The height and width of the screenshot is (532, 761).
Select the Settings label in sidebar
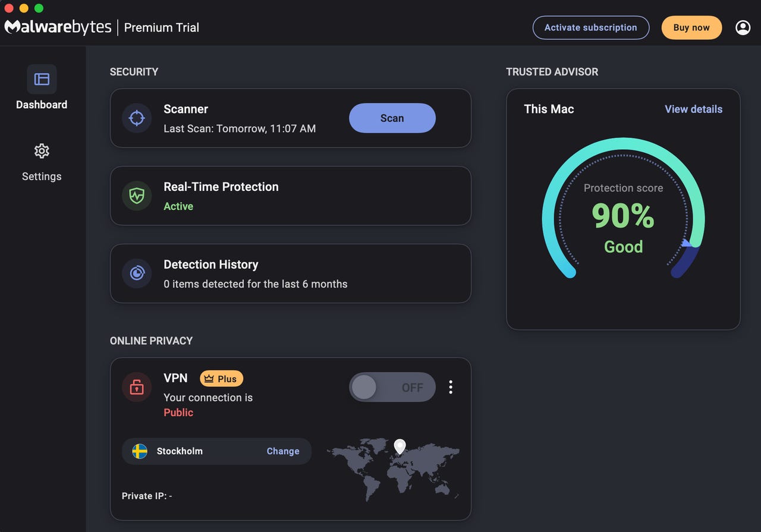point(42,177)
